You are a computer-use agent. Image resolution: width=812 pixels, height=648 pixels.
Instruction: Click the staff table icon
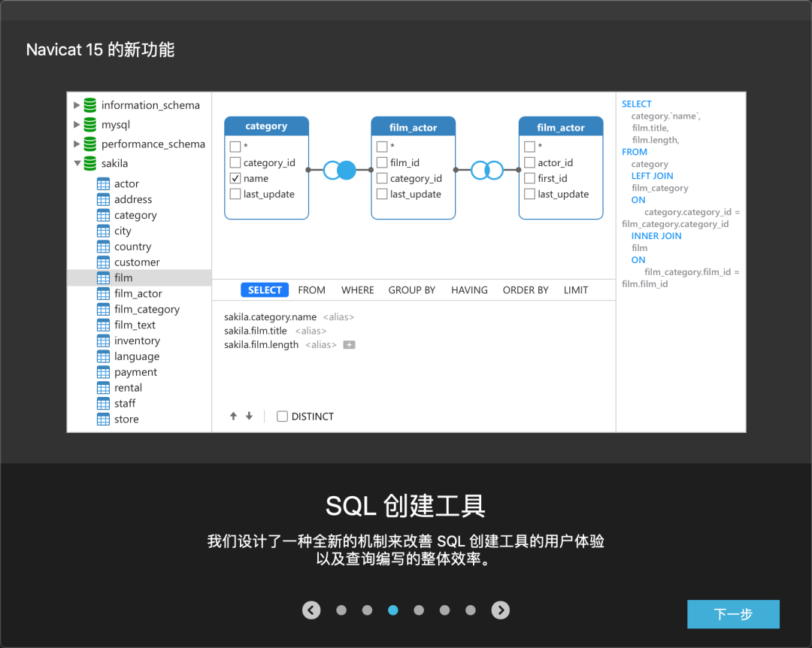point(104,404)
